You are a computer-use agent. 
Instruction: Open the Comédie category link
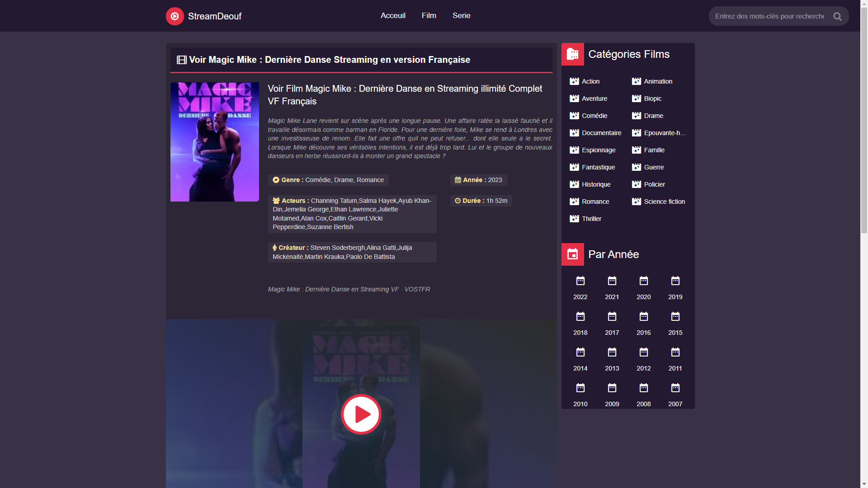594,116
